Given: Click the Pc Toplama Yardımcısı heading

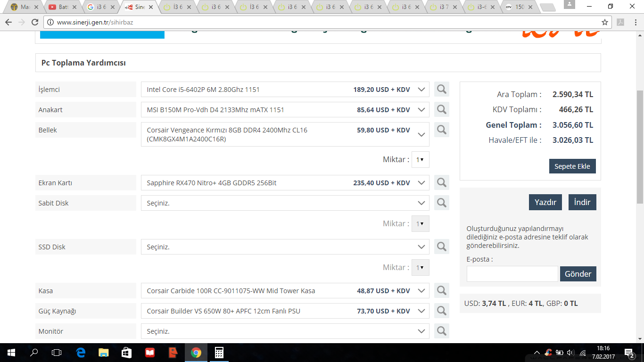Looking at the screenshot, I should 83,63.
